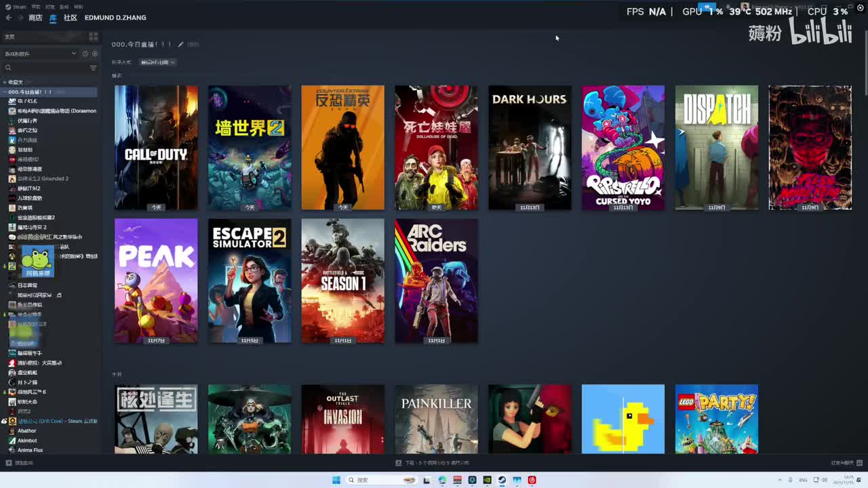Screen dimensions: 868x488
Task: Select the Doraemon game in sidebar list
Action: pyautogui.click(x=57, y=111)
